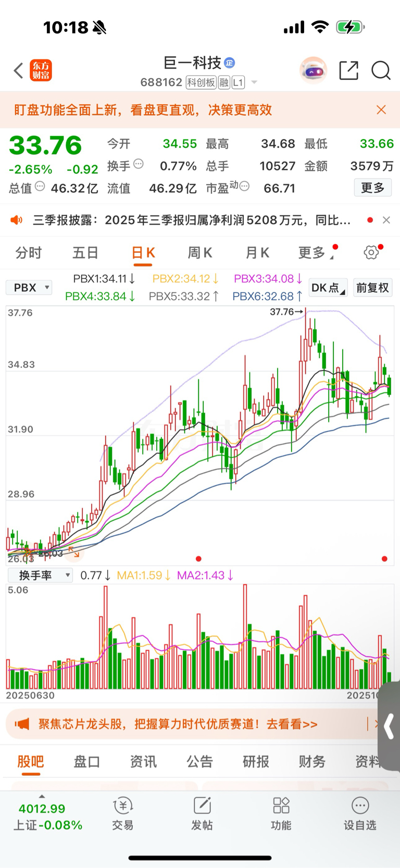Tap the info icon next to 市盈
400x868 pixels.
[244, 186]
